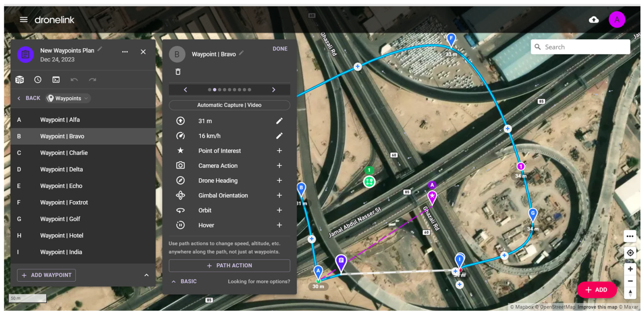Add a Point of Interest action
The width and height of the screenshot is (644, 315).
pos(279,151)
